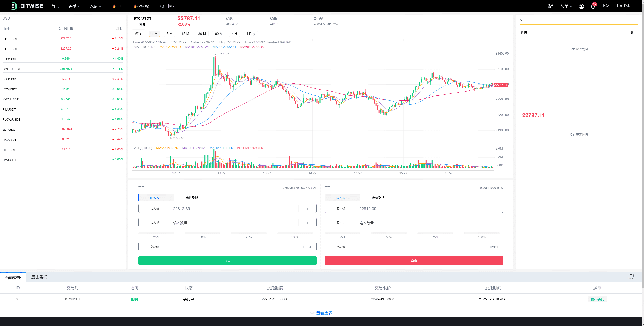Click the IEO item with flame icon
The height and width of the screenshot is (326, 644).
coord(117,6)
